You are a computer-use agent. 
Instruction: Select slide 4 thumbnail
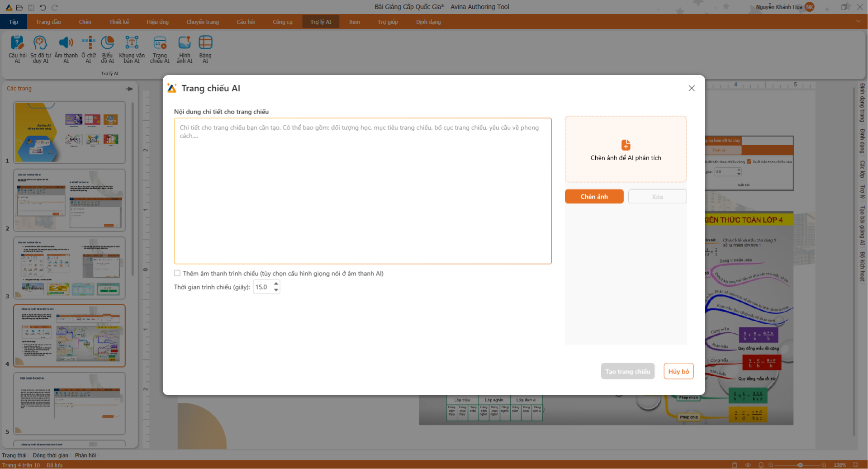tap(69, 336)
